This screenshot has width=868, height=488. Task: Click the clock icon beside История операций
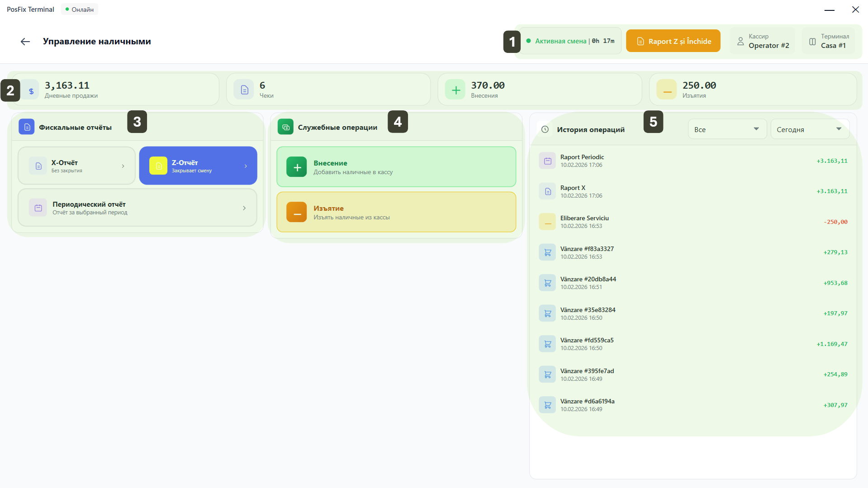545,129
